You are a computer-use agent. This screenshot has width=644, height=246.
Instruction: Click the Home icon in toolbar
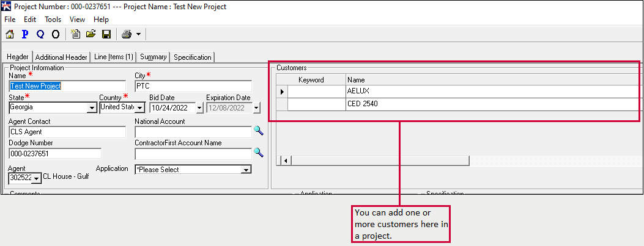[10, 34]
